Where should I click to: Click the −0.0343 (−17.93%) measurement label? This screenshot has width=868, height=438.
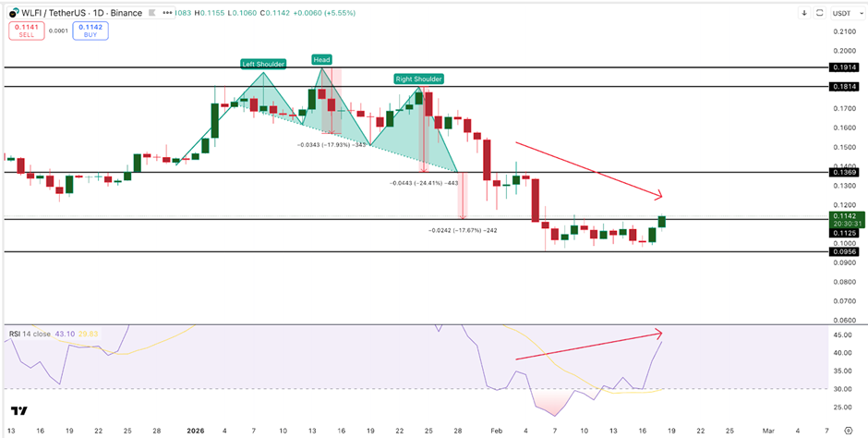332,144
